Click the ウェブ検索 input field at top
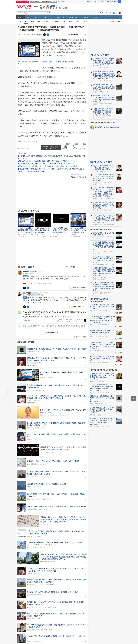 point(102,2)
